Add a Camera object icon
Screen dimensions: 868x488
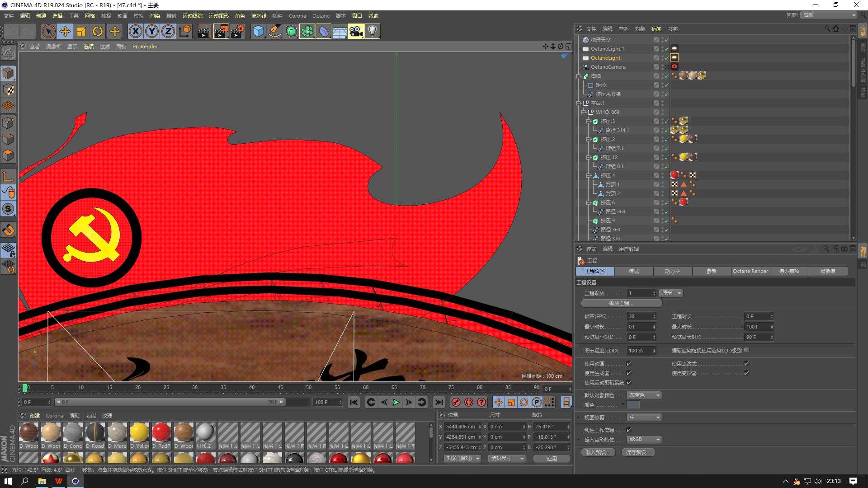point(356,31)
